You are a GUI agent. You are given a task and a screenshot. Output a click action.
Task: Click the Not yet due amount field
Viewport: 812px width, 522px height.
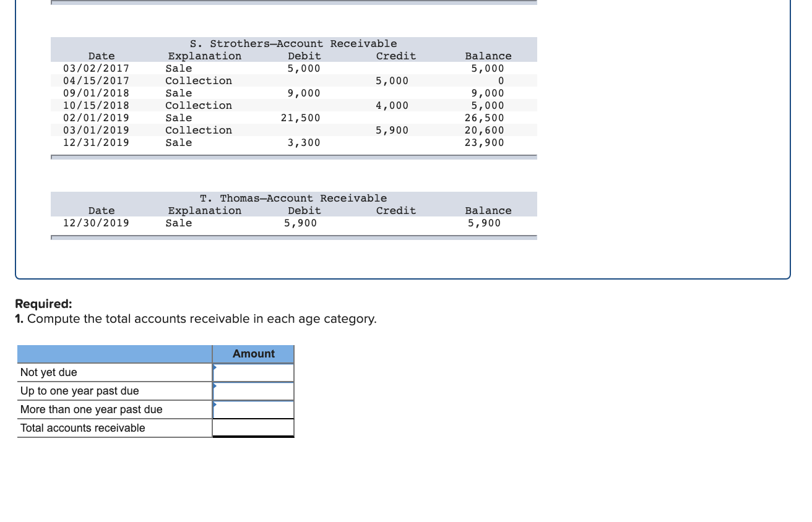click(253, 372)
